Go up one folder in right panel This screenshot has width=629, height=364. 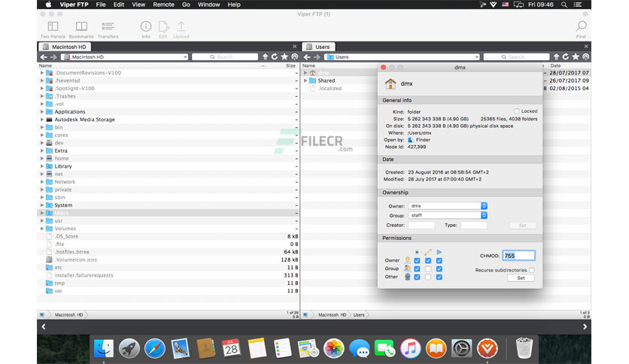pos(556,57)
